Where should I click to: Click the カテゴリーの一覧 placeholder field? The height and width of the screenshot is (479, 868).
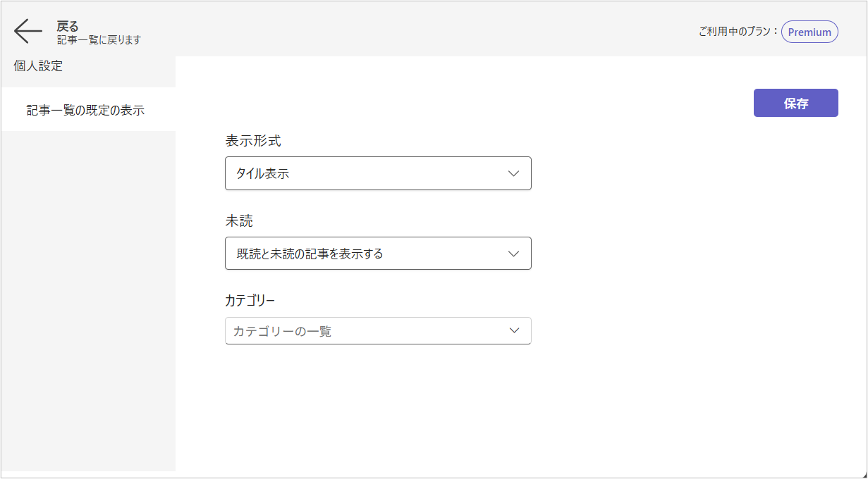coord(353,331)
